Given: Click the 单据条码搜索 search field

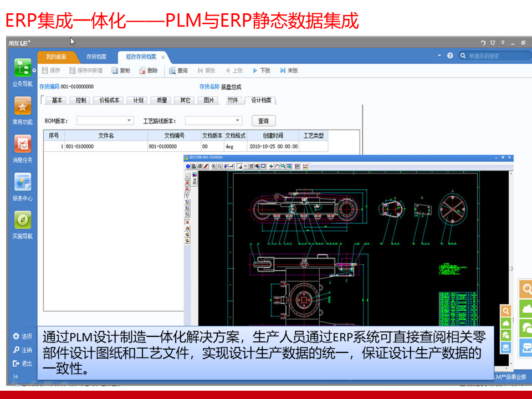Looking at the screenshot, I should point(495,55).
